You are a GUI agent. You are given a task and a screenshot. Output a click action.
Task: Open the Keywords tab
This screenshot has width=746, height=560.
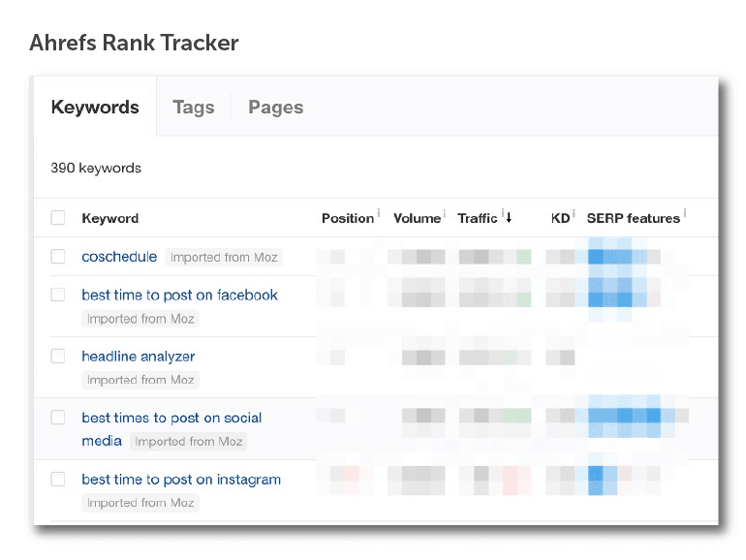[95, 107]
